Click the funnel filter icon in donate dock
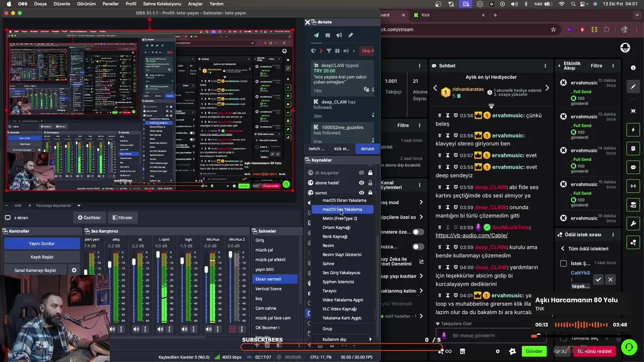 point(329,51)
